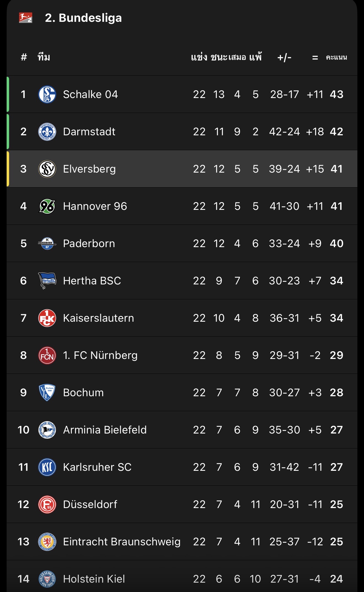
Task: Tap the Karlsruher SC crest
Action: 47,467
